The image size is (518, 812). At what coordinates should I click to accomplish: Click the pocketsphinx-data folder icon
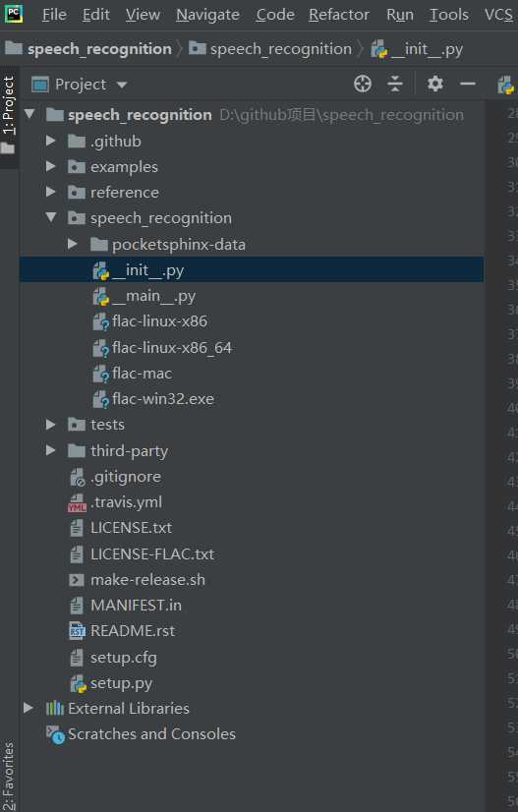coord(99,245)
